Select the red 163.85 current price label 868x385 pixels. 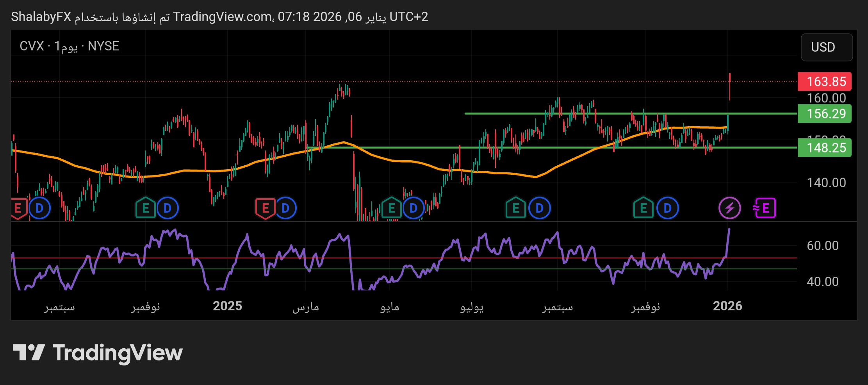824,81
